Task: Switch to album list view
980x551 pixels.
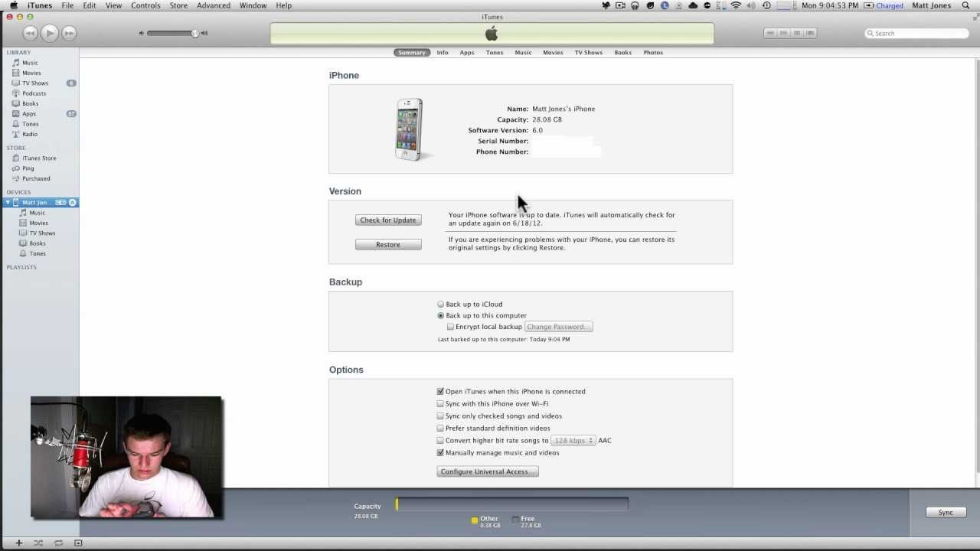Action: [784, 33]
